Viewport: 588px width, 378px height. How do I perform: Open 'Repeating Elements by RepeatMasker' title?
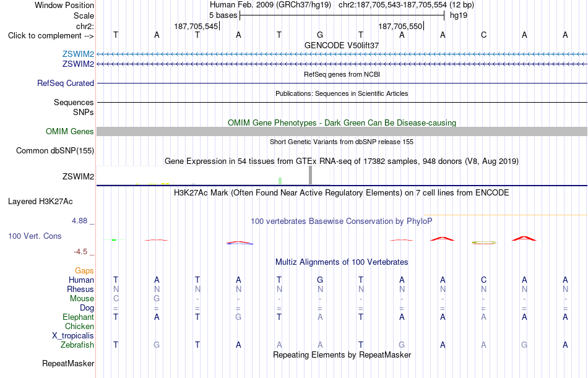coord(342,354)
